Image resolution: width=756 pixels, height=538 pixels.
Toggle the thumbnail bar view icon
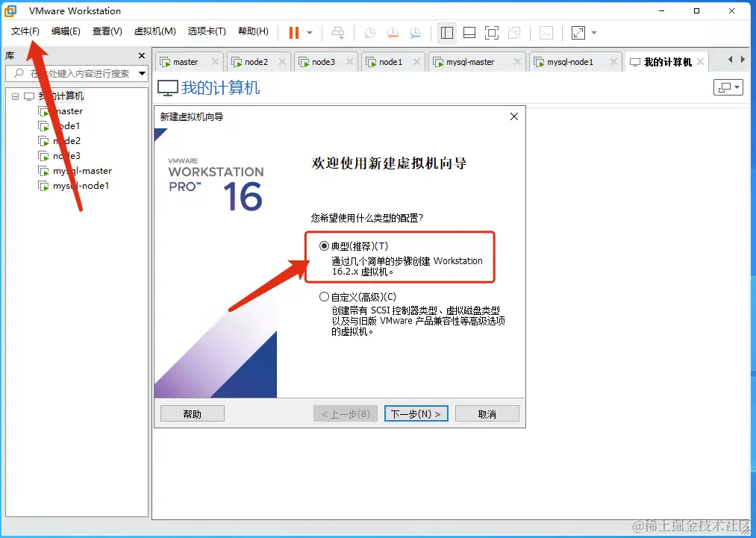click(x=469, y=33)
